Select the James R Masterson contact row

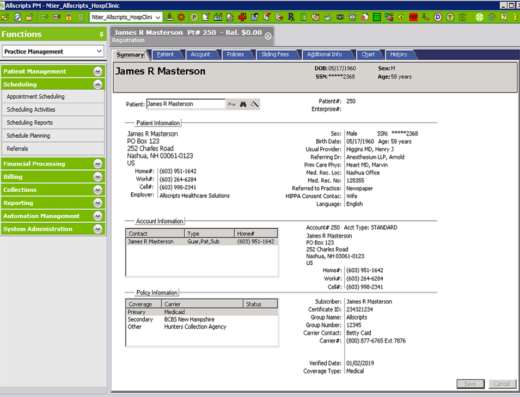pyautogui.click(x=202, y=242)
